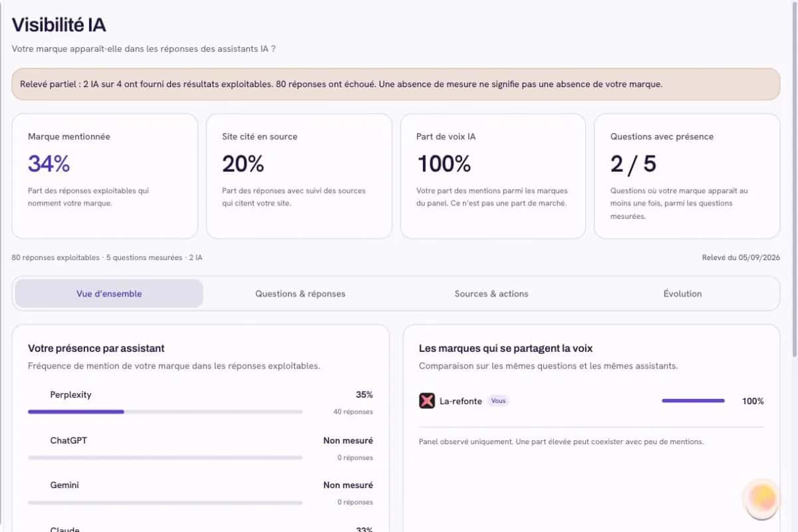Select the Évolution tab
Image resolution: width=798 pixels, height=532 pixels.
pyautogui.click(x=682, y=293)
